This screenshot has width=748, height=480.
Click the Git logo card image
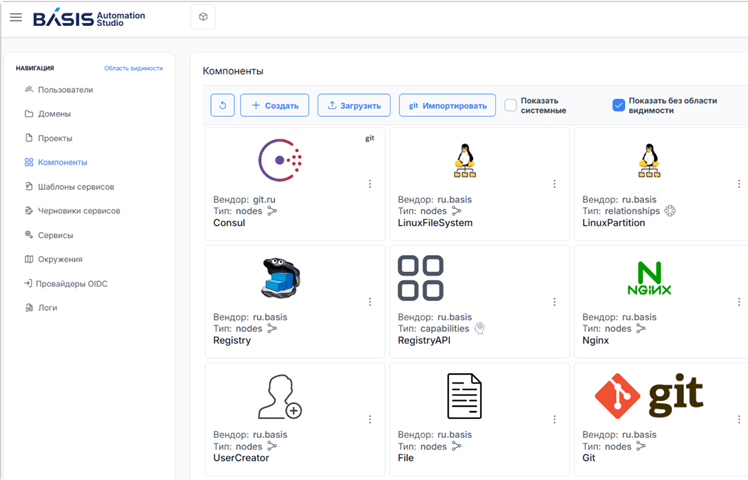pos(649,396)
